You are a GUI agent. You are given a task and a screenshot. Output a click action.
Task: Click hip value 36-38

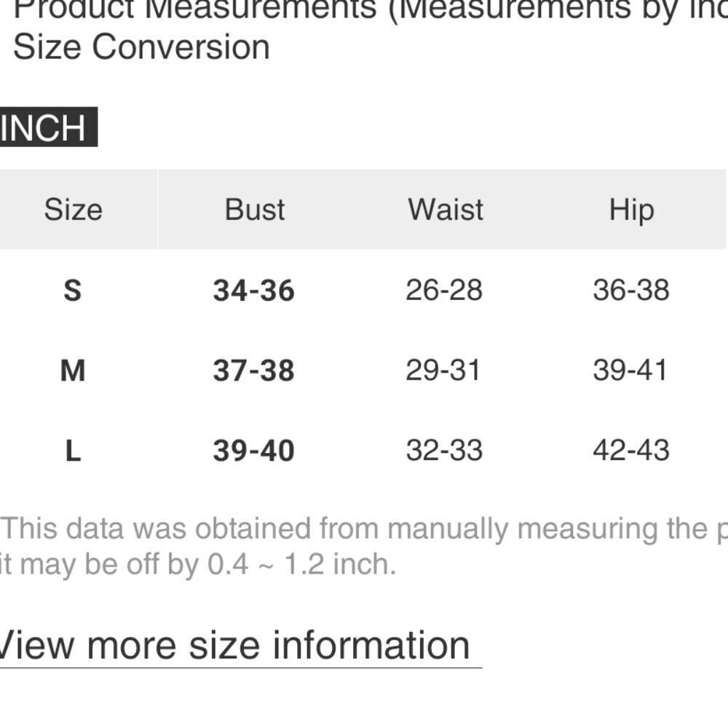point(631,290)
